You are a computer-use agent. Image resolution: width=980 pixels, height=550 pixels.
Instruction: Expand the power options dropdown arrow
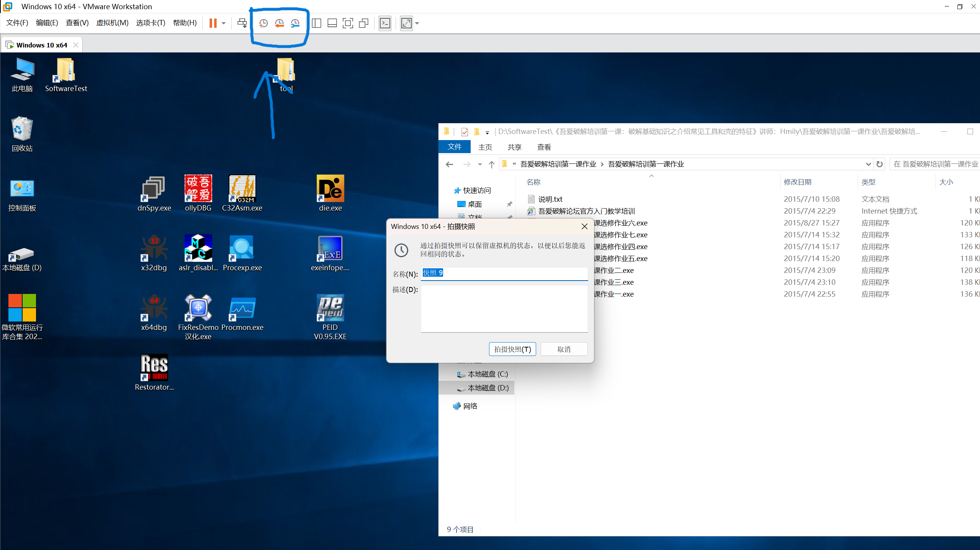coord(224,23)
